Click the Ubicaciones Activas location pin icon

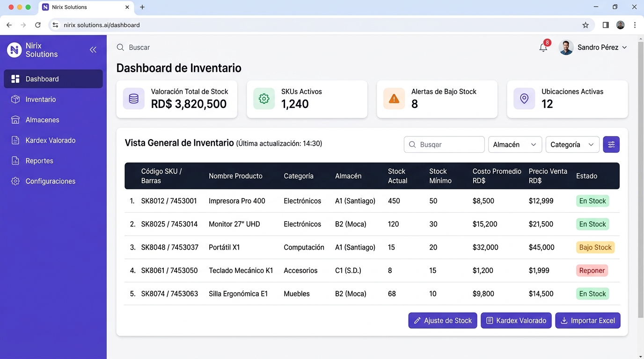point(524,99)
